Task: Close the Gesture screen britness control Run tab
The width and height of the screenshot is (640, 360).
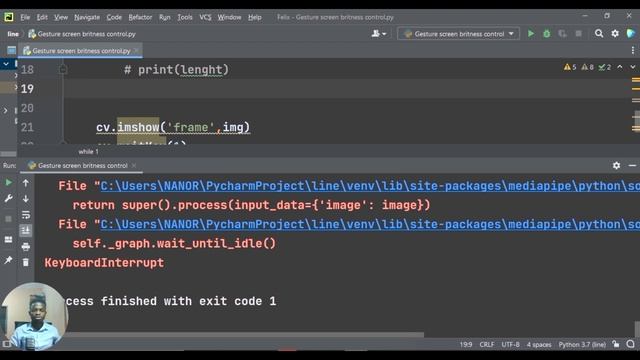Action: 134,165
